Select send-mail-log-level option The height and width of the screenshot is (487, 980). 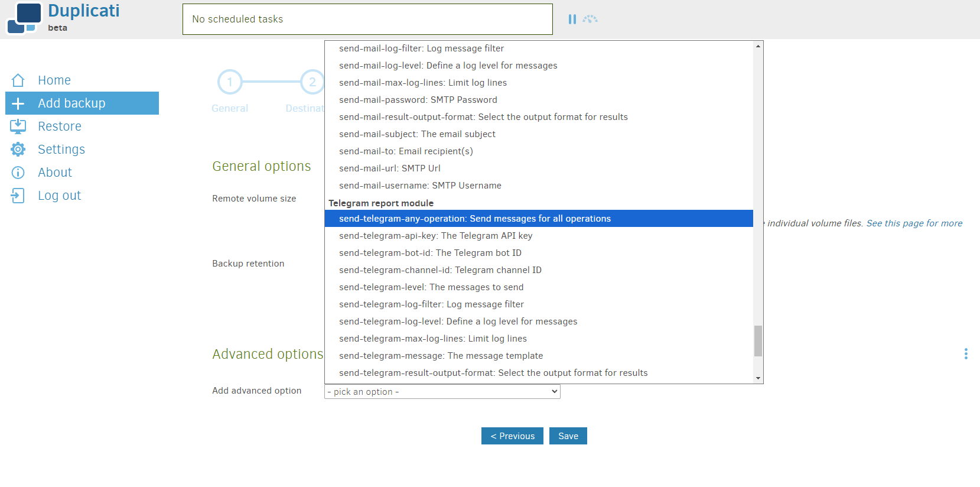(x=539, y=66)
